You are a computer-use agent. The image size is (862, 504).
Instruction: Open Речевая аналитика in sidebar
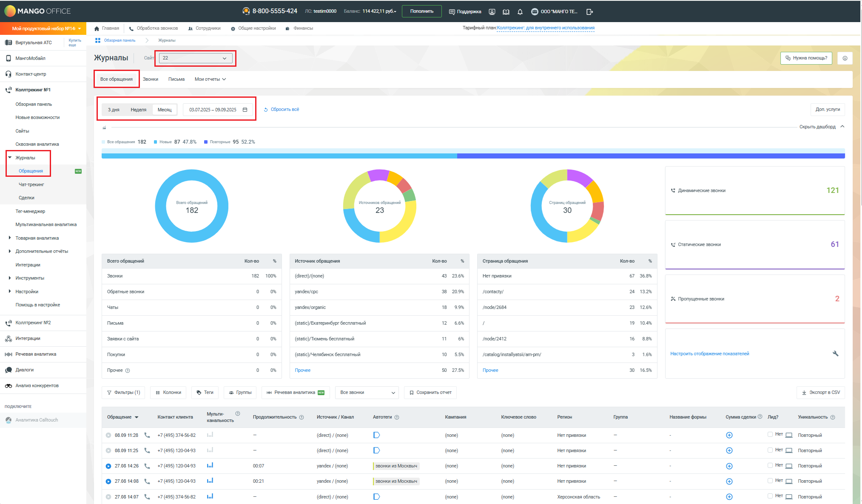click(36, 354)
